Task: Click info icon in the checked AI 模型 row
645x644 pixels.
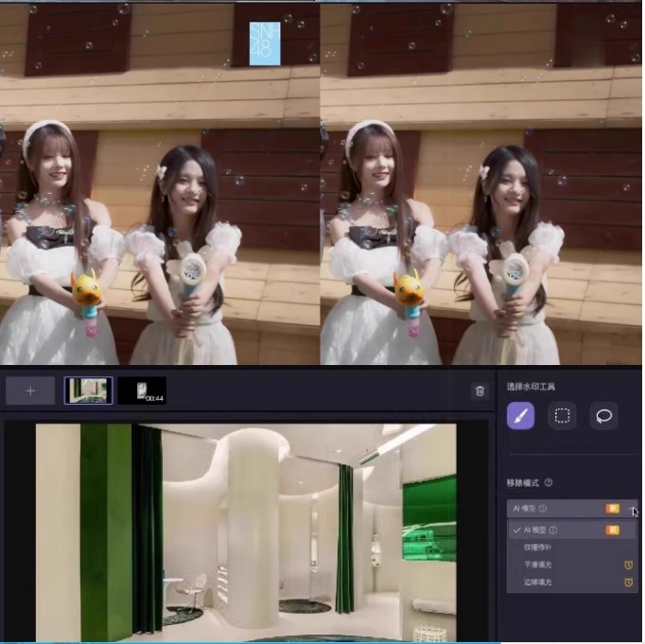Action: click(555, 531)
